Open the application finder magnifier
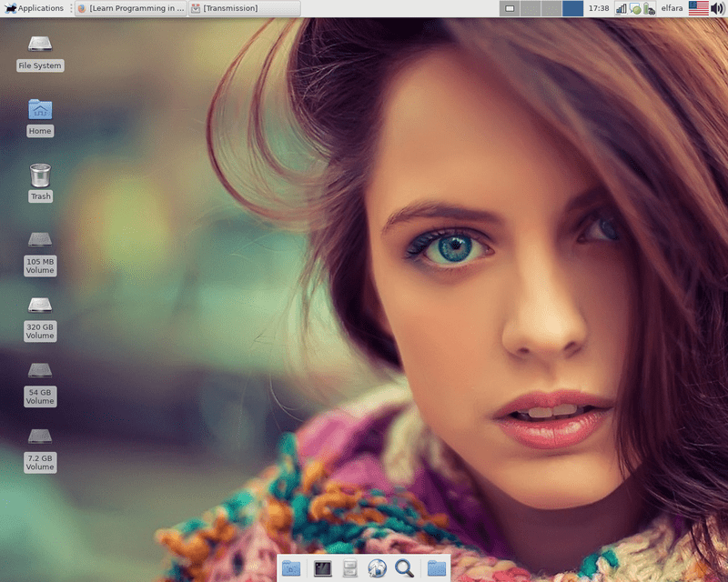728x582 pixels. click(405, 568)
